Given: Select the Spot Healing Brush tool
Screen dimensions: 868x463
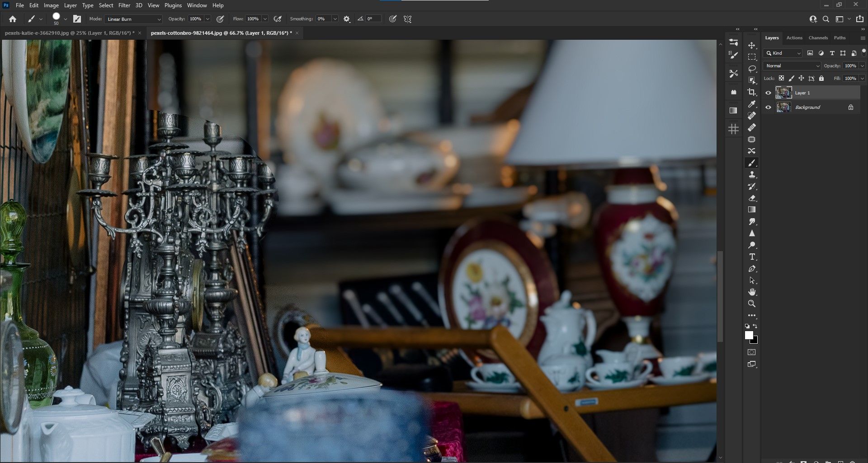Looking at the screenshot, I should (752, 116).
